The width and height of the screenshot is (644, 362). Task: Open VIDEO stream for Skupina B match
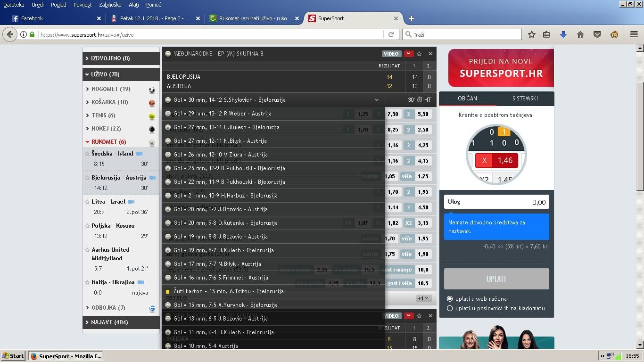391,54
